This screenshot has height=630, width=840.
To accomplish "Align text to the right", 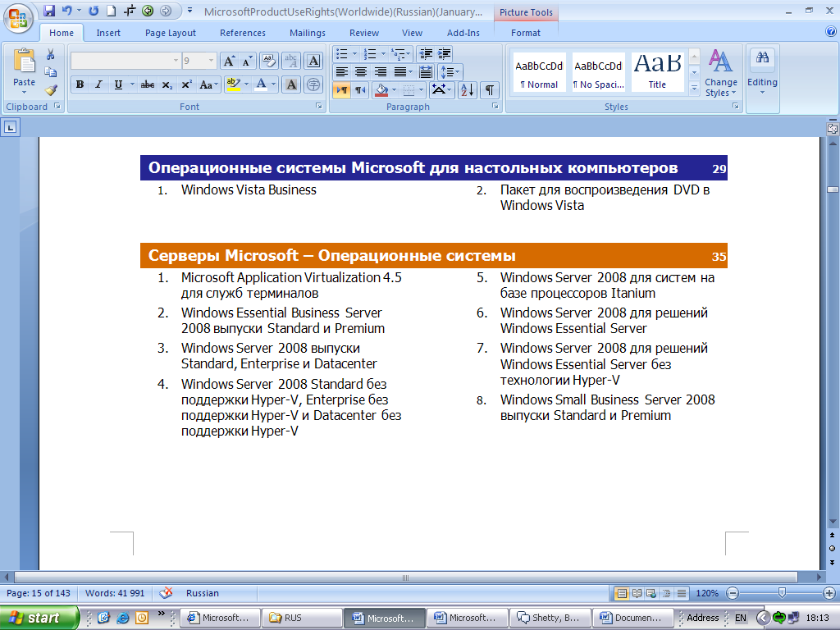I will (x=381, y=72).
